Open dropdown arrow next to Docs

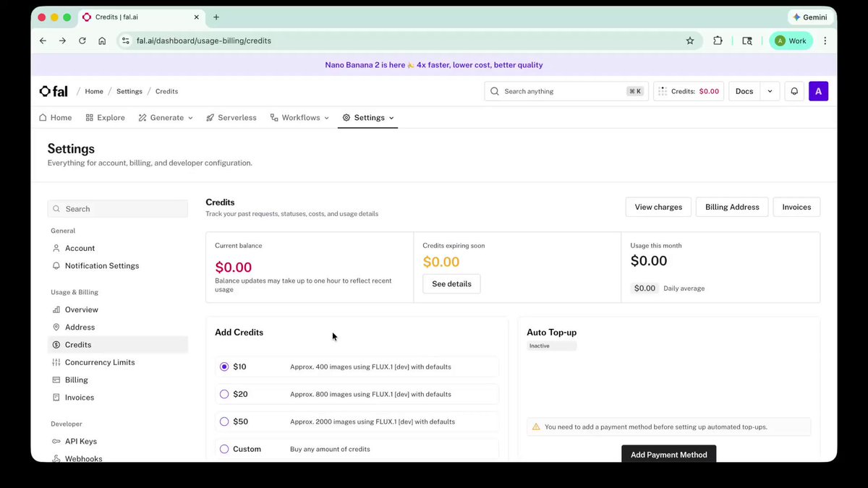click(x=770, y=91)
